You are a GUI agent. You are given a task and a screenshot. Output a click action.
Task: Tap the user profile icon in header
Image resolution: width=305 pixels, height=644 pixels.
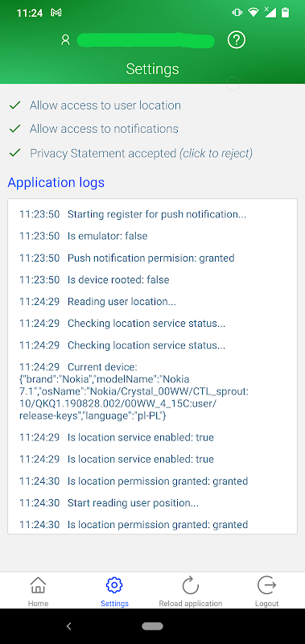(x=65, y=39)
